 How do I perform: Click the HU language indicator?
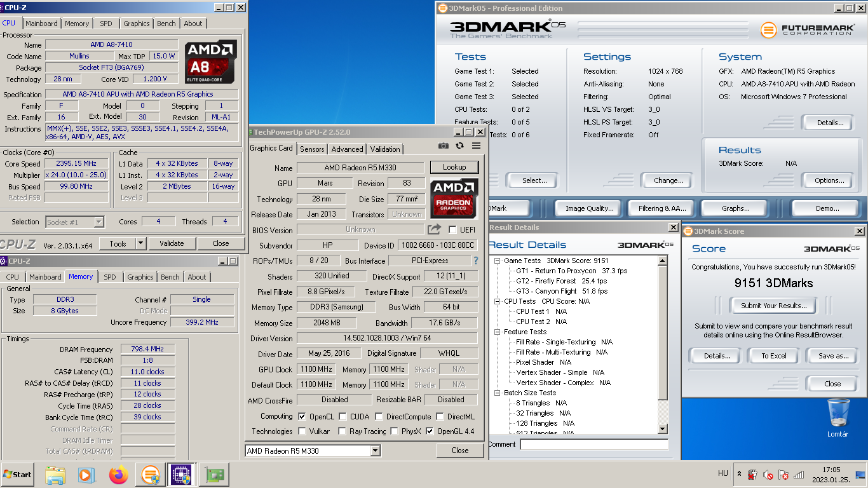coord(723,473)
